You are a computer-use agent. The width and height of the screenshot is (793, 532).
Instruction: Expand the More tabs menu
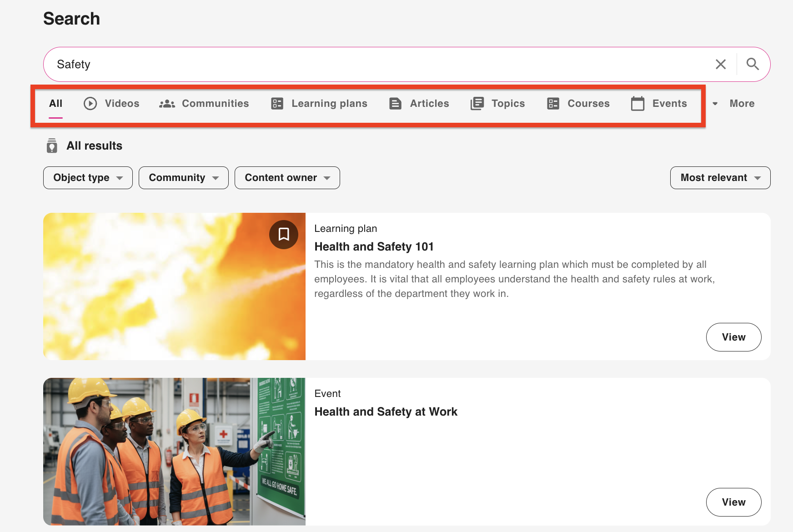[734, 104]
